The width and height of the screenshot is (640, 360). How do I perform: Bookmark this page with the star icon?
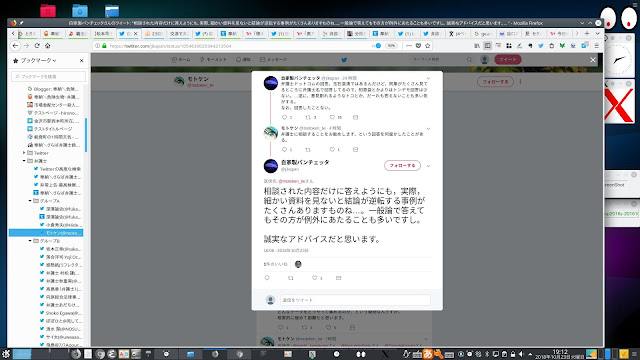pos(428,46)
